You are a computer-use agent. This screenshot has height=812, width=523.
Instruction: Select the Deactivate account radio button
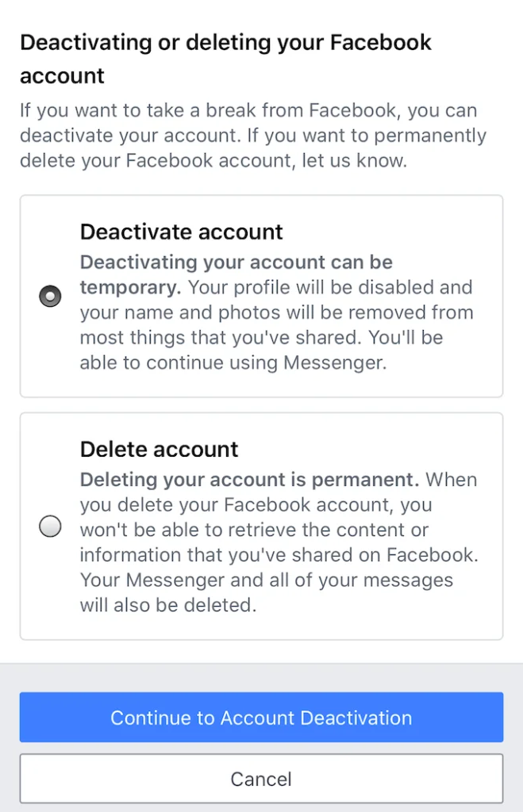pos(50,297)
